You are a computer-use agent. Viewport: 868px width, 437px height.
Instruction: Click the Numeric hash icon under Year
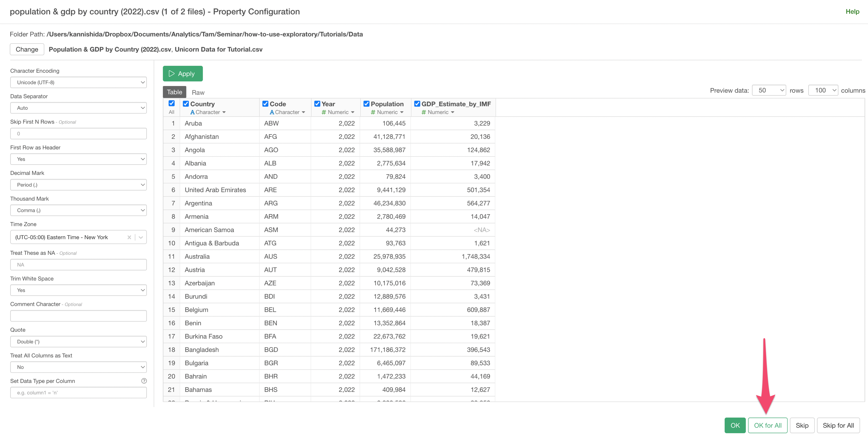pos(324,113)
